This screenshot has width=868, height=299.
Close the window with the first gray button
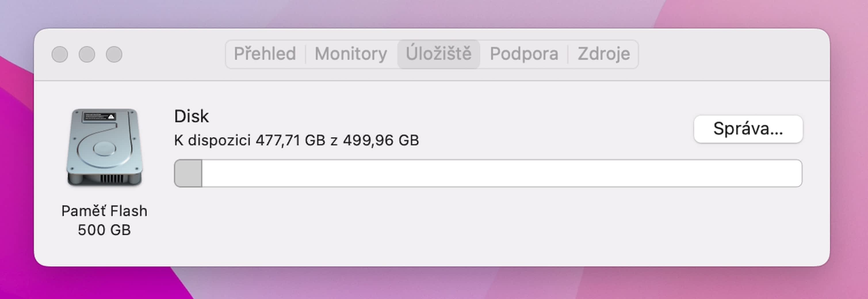pos(60,54)
